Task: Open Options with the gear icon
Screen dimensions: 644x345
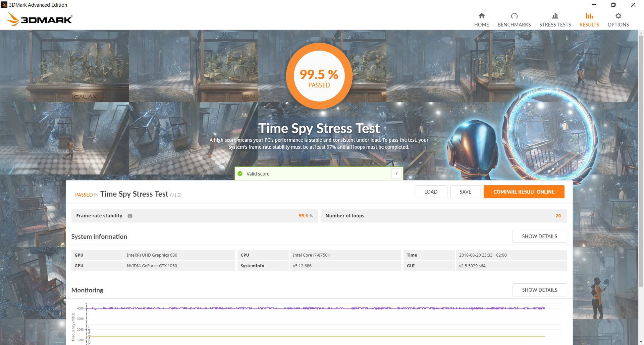Action: tap(618, 18)
